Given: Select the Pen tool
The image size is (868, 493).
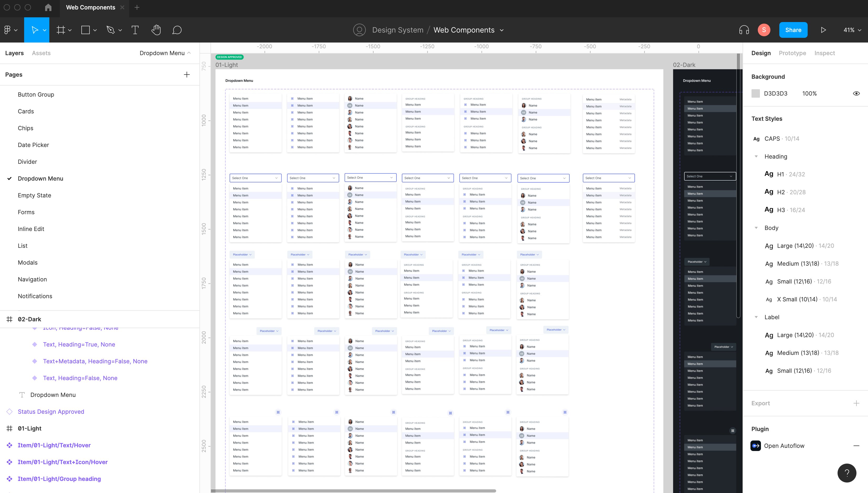Looking at the screenshot, I should tap(111, 30).
